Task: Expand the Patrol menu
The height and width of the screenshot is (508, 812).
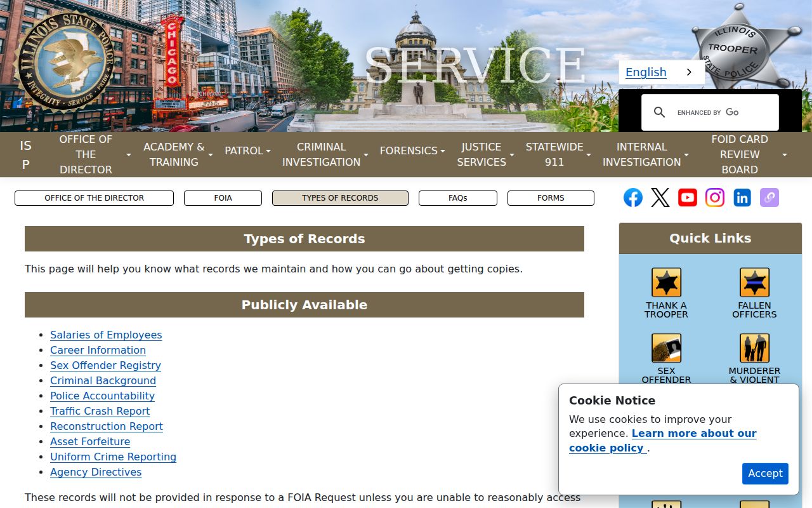Action: click(x=247, y=150)
